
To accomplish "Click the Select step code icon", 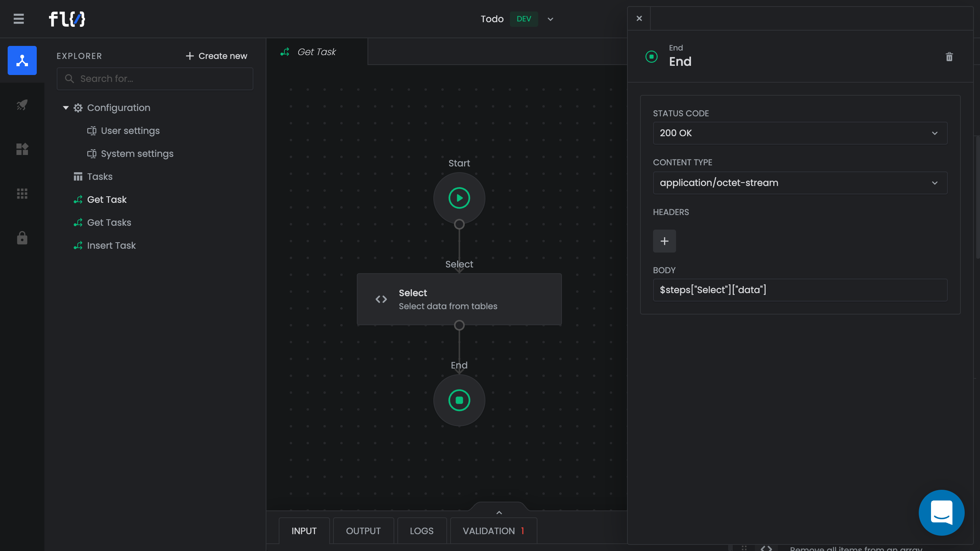I will (x=381, y=299).
